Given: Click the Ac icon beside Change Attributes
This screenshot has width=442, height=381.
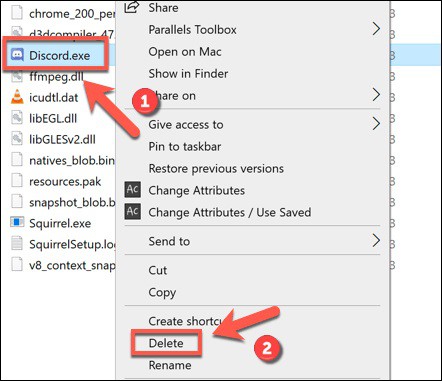Looking at the screenshot, I should pos(132,190).
